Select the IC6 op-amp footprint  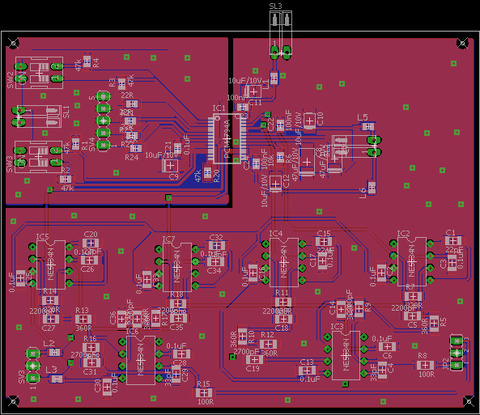[x=140, y=360]
